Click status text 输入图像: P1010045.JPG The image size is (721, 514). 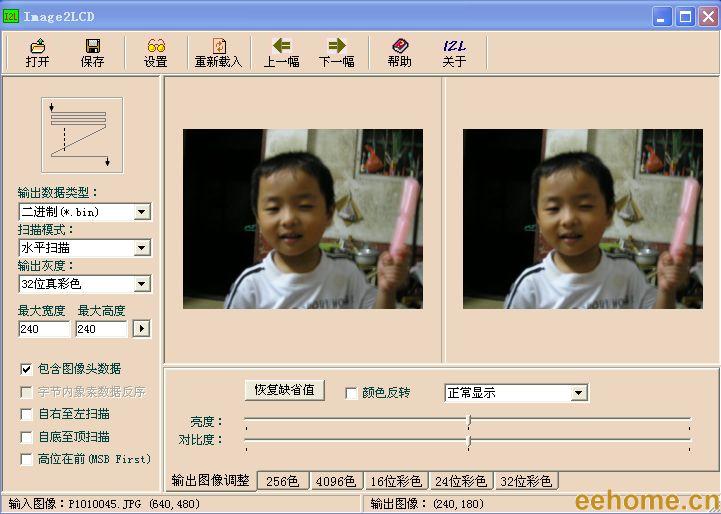pyautogui.click(x=104, y=504)
